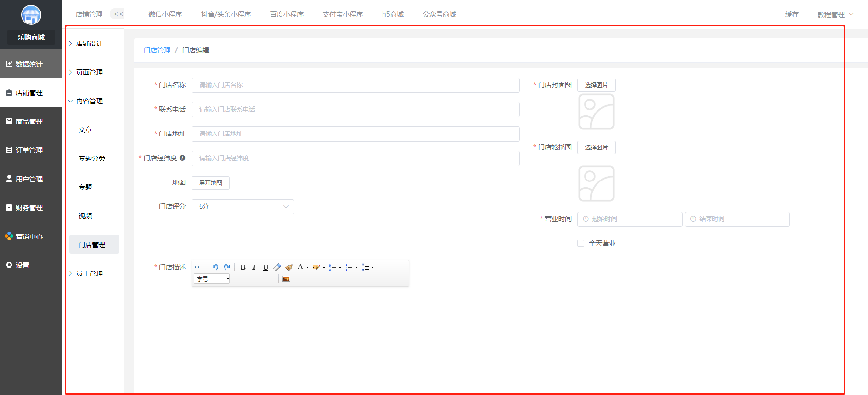Click the 缓存 link in top bar
This screenshot has height=395, width=868.
coord(792,15)
